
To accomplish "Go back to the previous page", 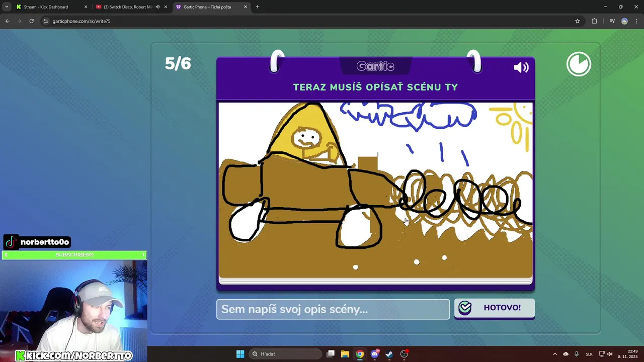I will coord(7,21).
